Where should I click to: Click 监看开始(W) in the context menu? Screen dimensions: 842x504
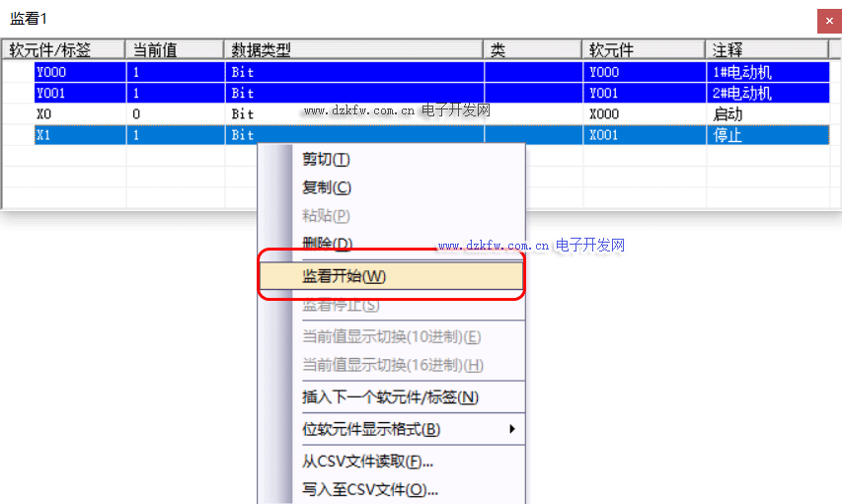click(x=344, y=276)
